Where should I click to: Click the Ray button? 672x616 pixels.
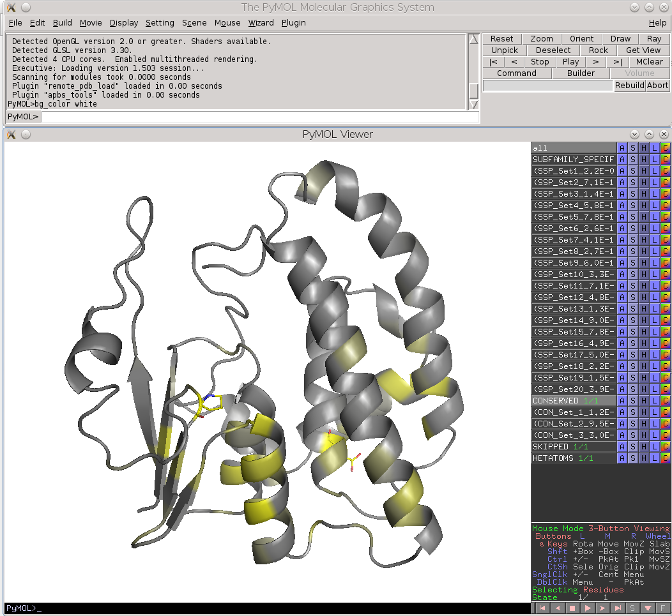[654, 38]
